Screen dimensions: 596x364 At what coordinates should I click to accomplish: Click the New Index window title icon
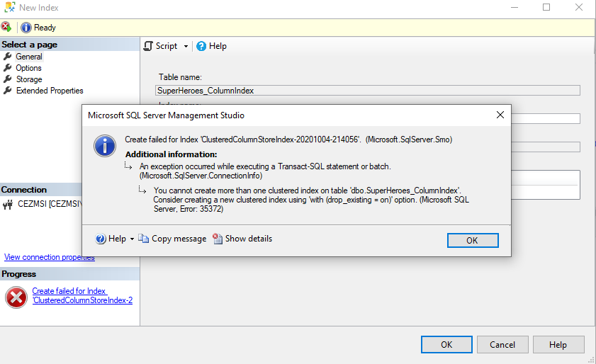[10, 7]
